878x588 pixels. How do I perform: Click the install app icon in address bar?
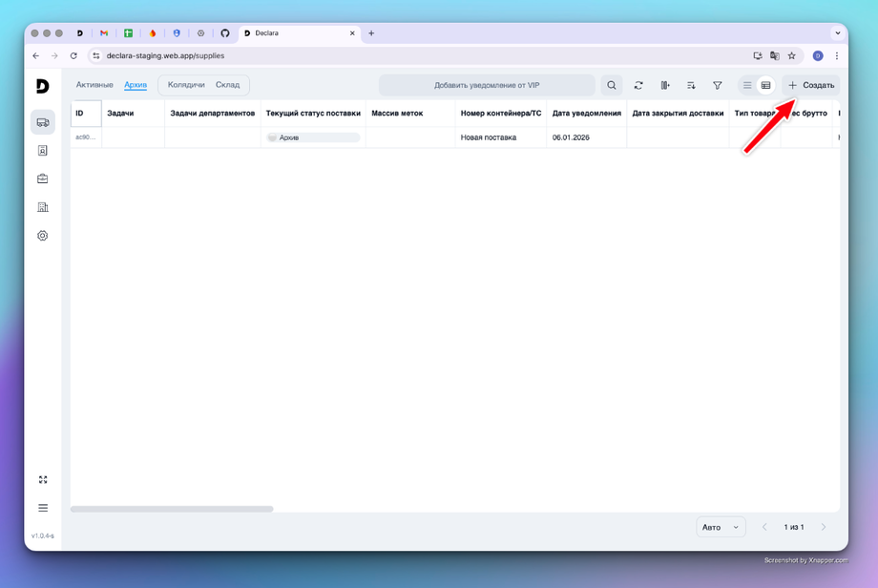[x=758, y=55]
